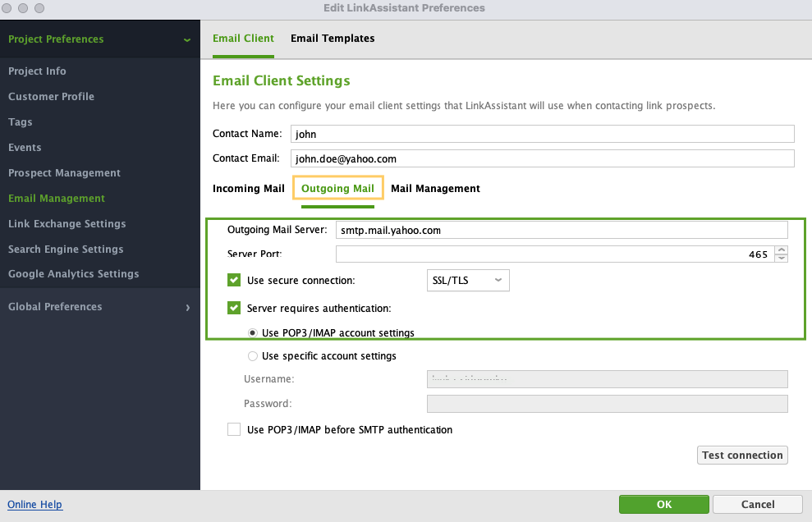Switch to the Email Templates tab
This screenshot has height=522, width=812.
pos(333,39)
